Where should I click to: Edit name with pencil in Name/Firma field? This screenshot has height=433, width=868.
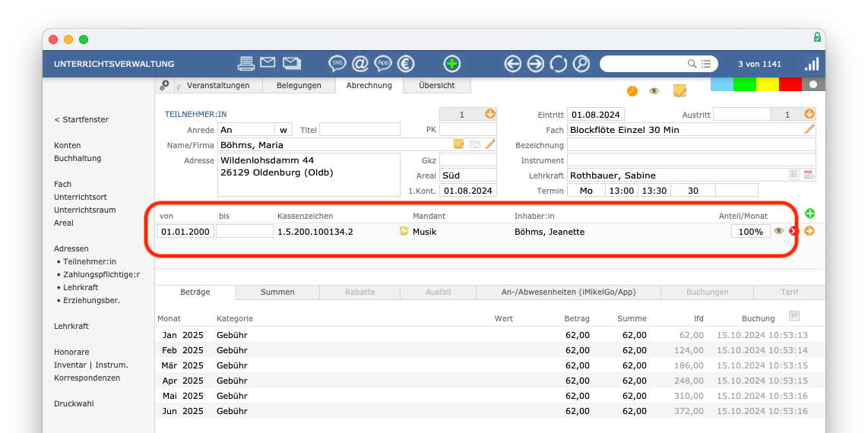click(490, 144)
